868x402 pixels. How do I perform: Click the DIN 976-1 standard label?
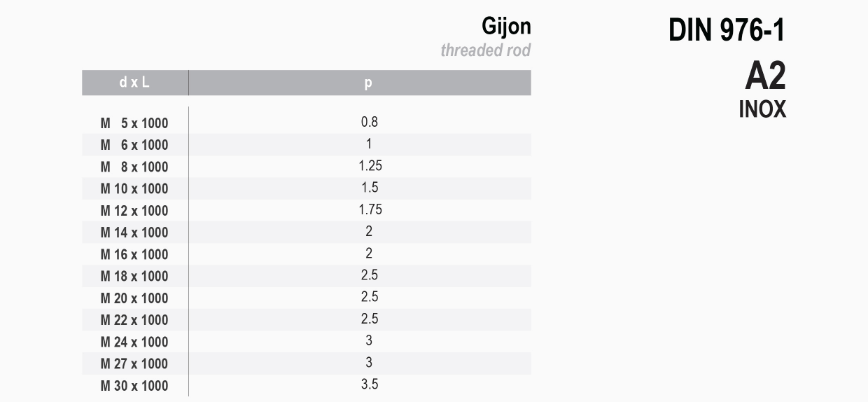(727, 31)
